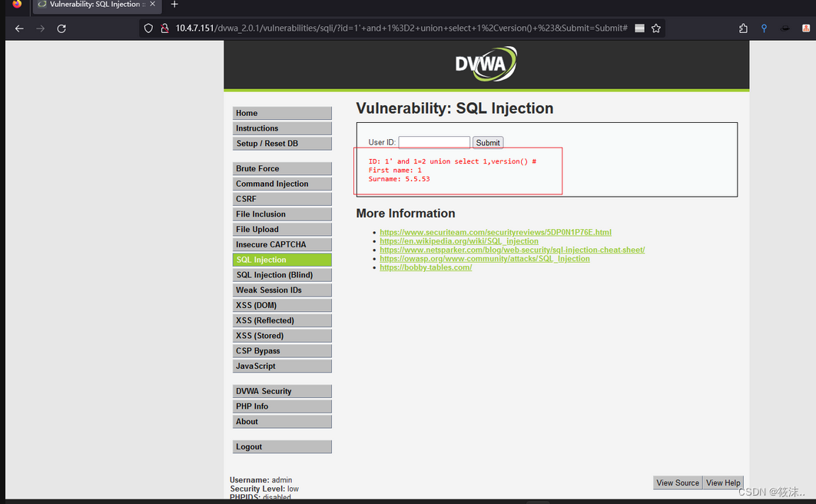
Task: Click the Firefox icon at top left
Action: (17, 4)
